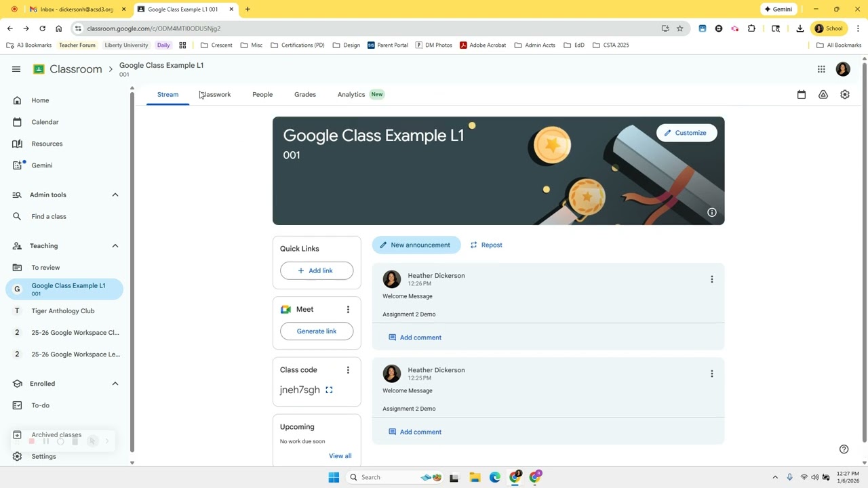Reload the page in Chrome
This screenshot has width=868, height=488.
[42, 28]
